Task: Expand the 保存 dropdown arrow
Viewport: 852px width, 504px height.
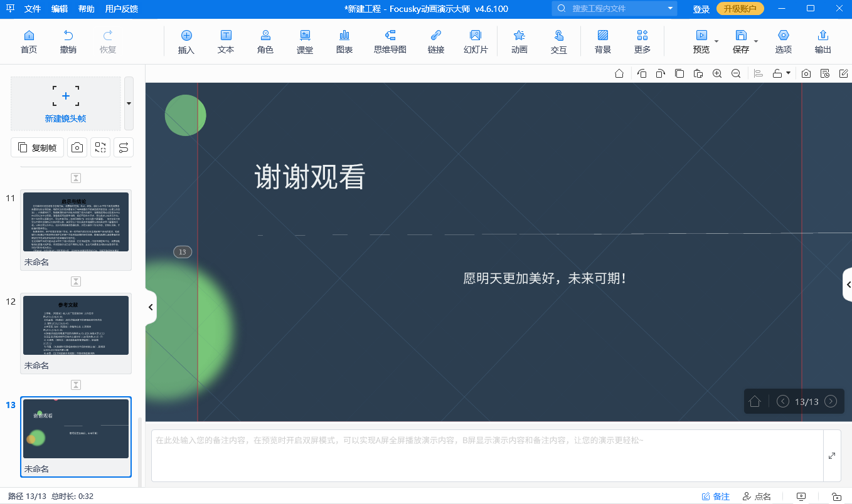Action: (x=756, y=41)
